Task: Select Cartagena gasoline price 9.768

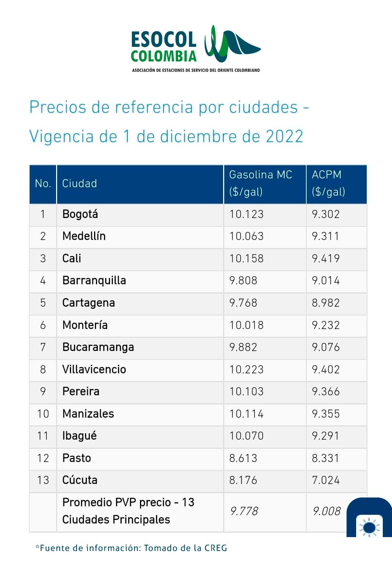Action: (243, 303)
